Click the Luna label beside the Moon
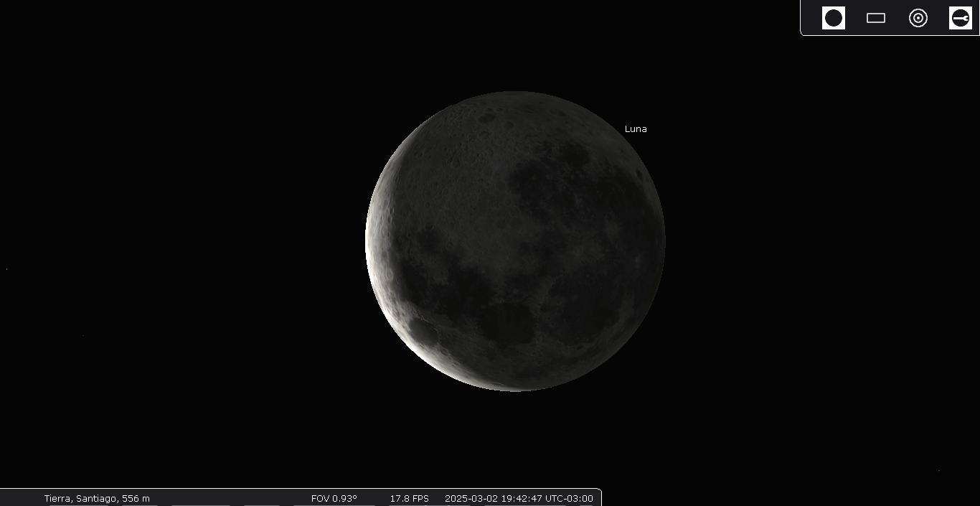 pos(636,129)
